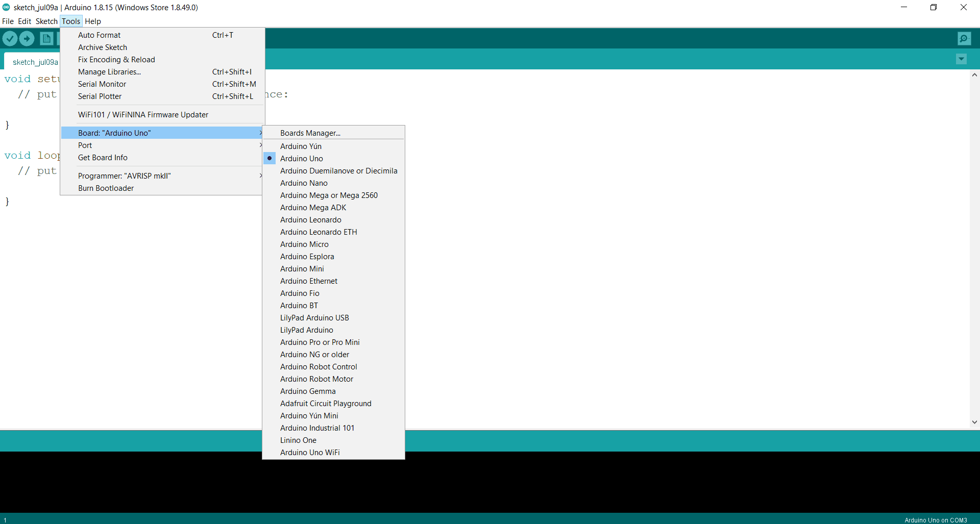Click Manage Libraries... entry
The image size is (980, 524).
(109, 72)
